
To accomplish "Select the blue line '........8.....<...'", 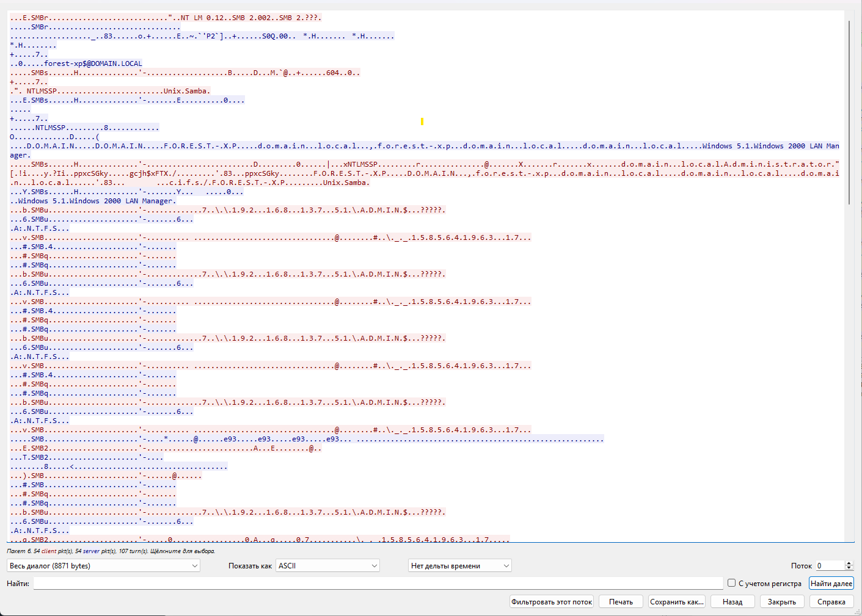I will point(119,466).
